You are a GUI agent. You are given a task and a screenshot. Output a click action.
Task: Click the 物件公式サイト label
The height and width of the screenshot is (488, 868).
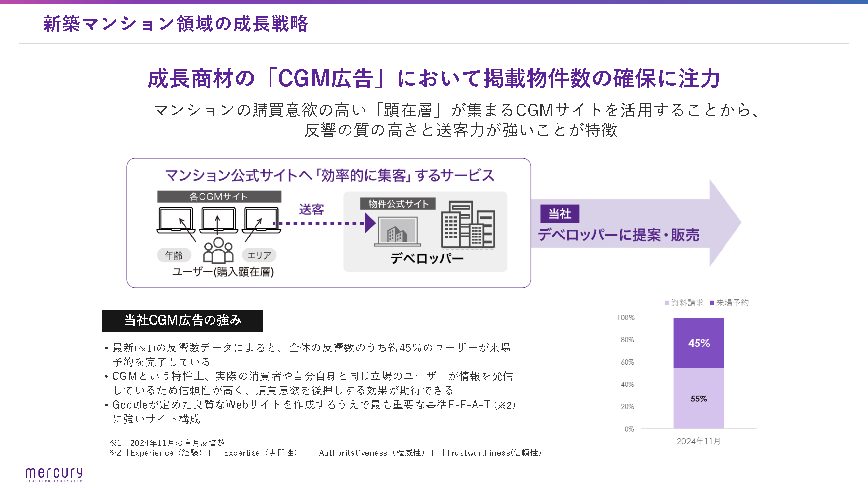pyautogui.click(x=398, y=204)
